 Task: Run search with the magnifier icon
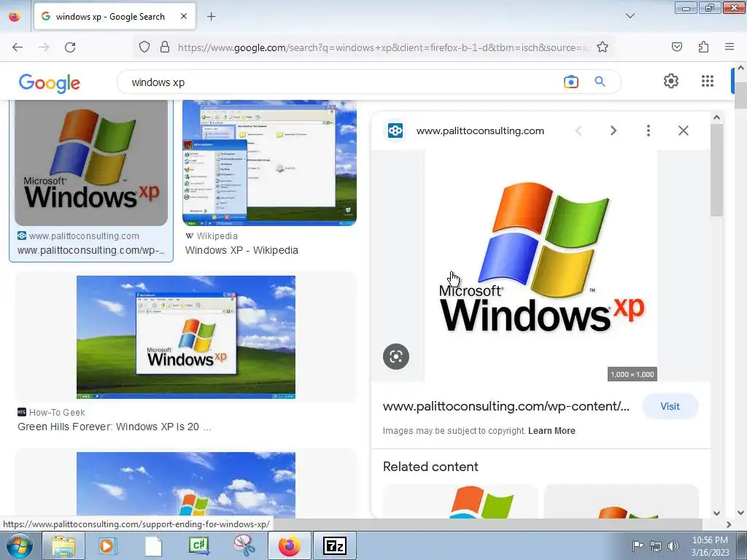(600, 82)
